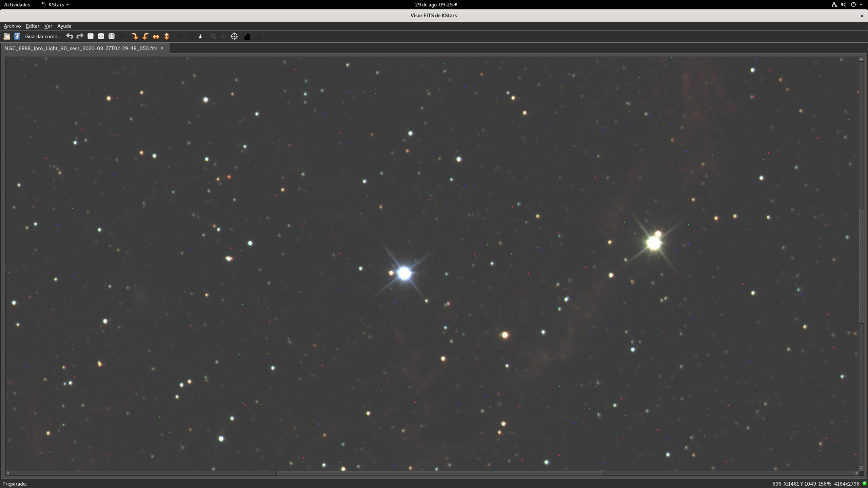This screenshot has width=868, height=488.
Task: Click the scroll down arrow
Action: click(861, 468)
